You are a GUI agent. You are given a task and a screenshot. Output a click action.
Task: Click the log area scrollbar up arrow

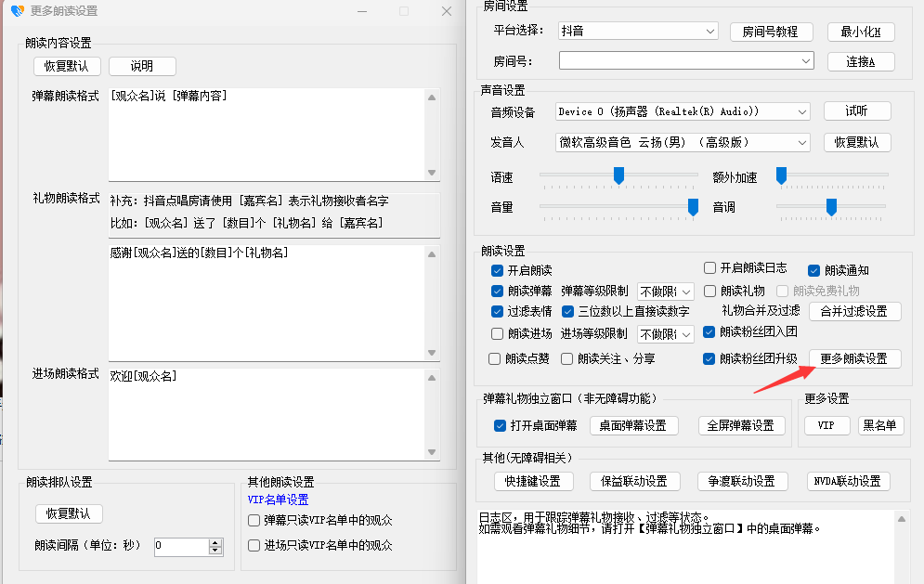[x=902, y=519]
